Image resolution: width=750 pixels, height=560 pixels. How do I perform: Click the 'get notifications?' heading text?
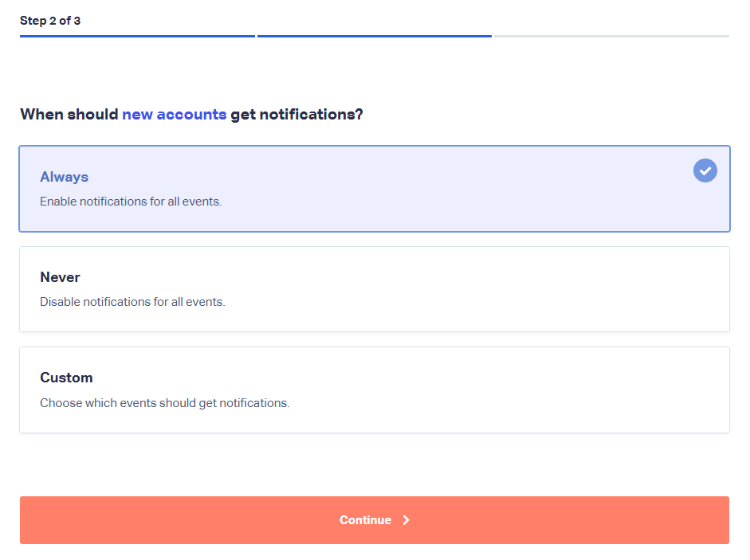[x=296, y=114]
